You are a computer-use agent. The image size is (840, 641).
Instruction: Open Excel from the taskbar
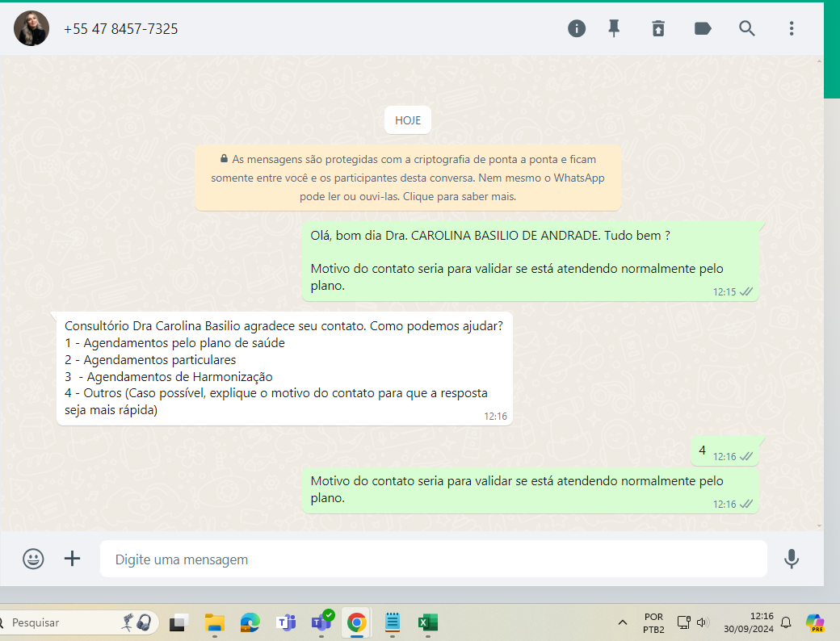[427, 622]
